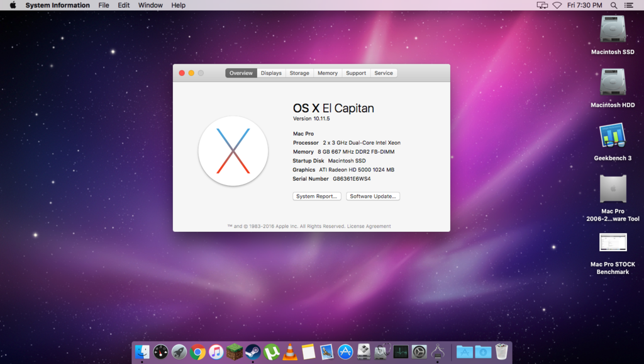The width and height of the screenshot is (644, 364).
Task: Click the System Report... button
Action: 317,196
